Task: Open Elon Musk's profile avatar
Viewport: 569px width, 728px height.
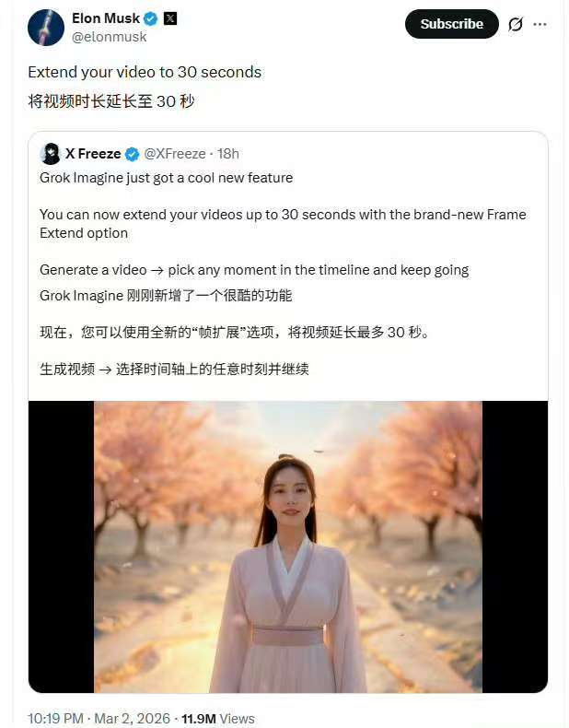Action: pyautogui.click(x=46, y=28)
